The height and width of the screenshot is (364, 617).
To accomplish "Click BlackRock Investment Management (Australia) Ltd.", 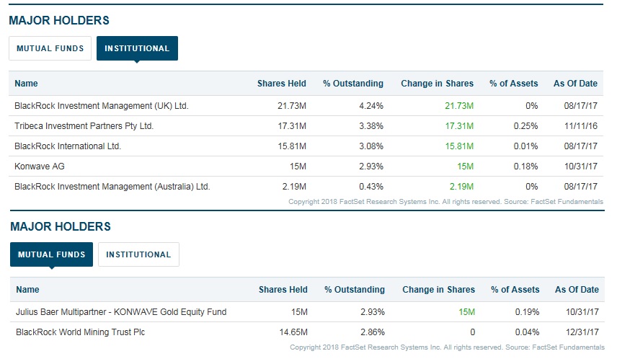I will pyautogui.click(x=112, y=187).
